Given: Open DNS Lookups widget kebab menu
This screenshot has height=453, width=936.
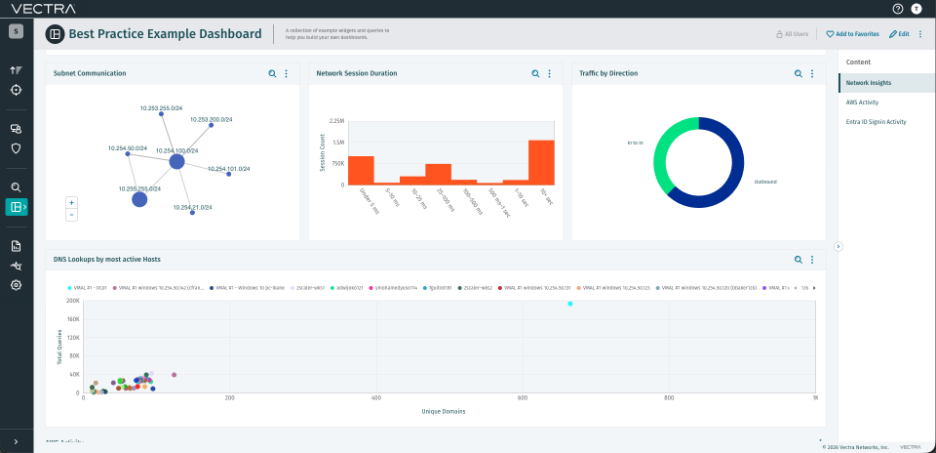Looking at the screenshot, I should (x=812, y=260).
